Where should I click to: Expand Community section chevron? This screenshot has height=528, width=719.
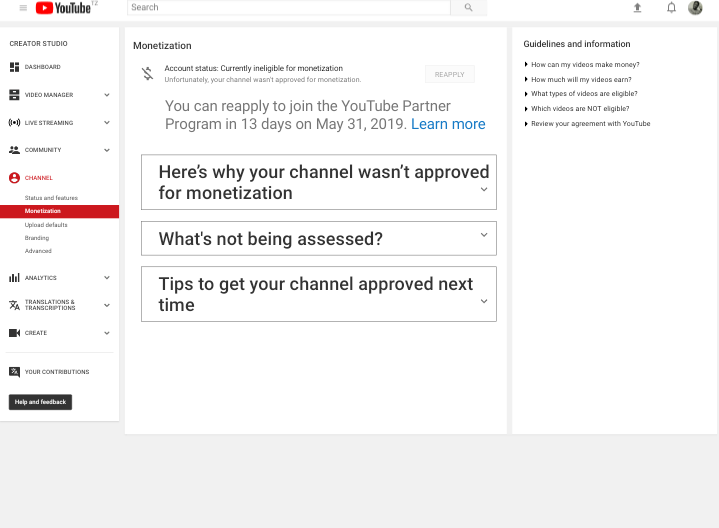(x=107, y=150)
